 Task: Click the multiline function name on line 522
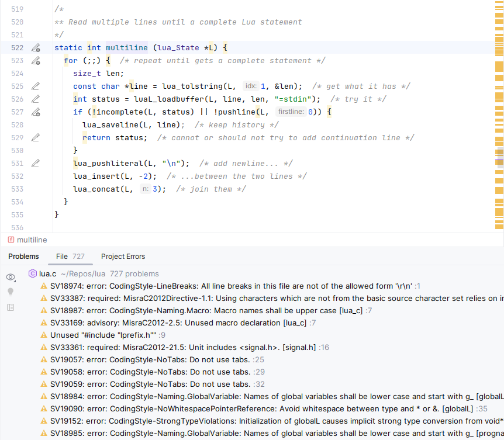(127, 48)
